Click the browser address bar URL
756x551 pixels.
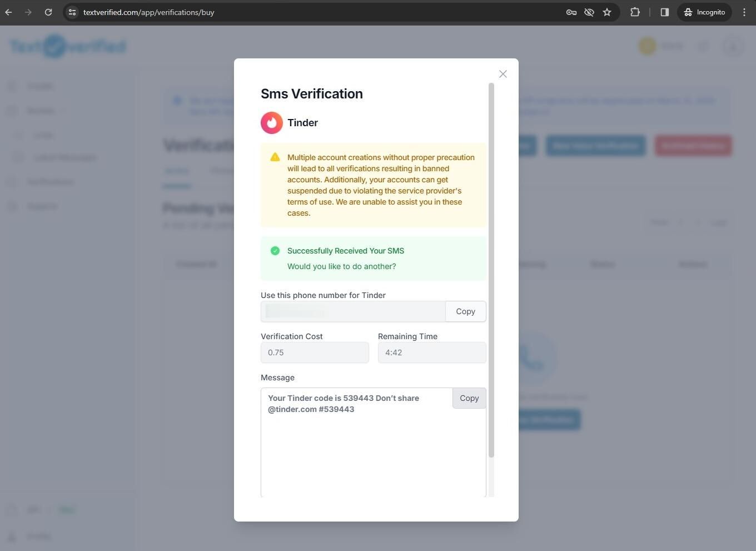149,12
